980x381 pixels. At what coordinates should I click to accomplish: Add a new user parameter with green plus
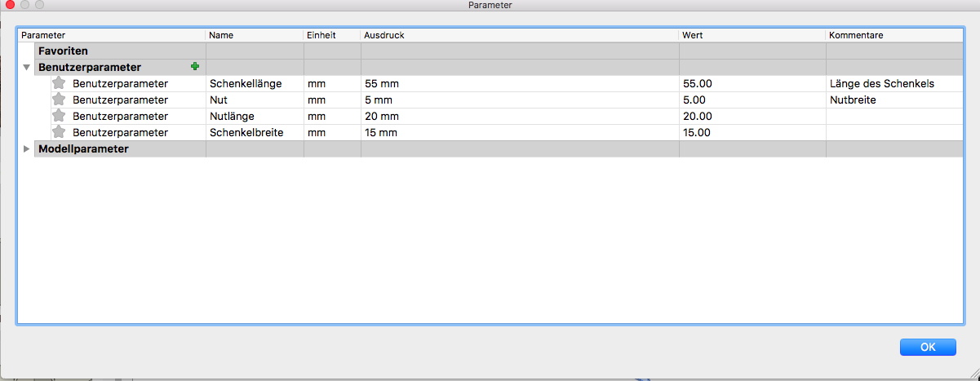pos(194,67)
